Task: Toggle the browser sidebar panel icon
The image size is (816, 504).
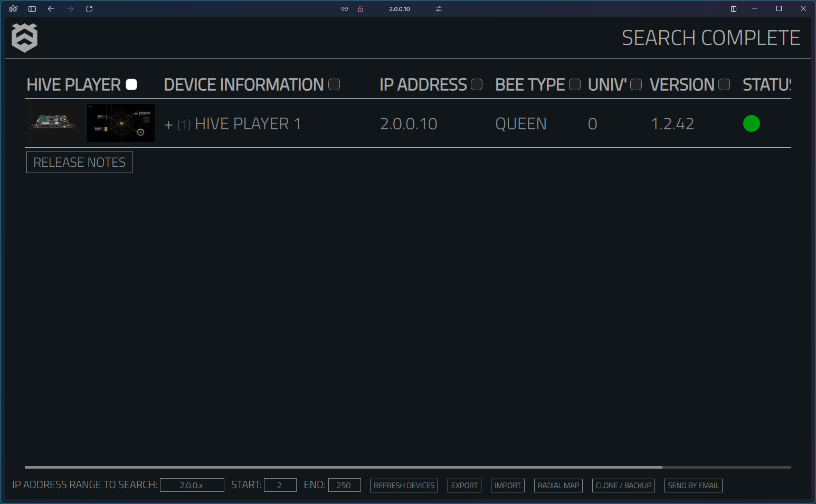Action: coord(32,9)
